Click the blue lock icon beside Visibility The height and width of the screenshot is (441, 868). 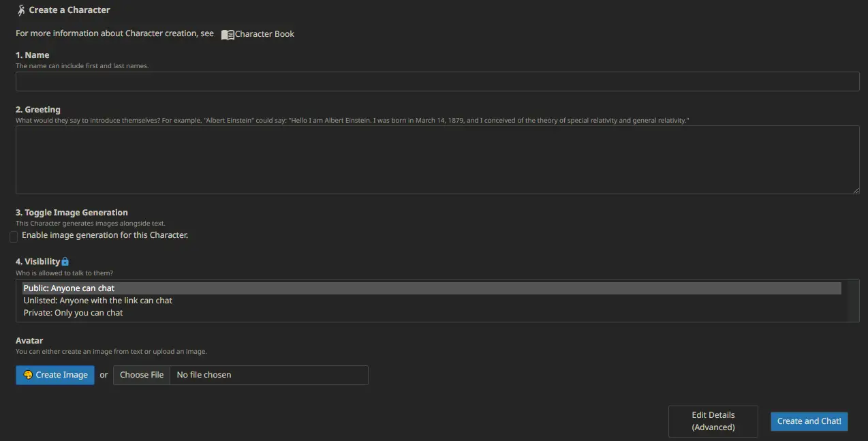65,262
